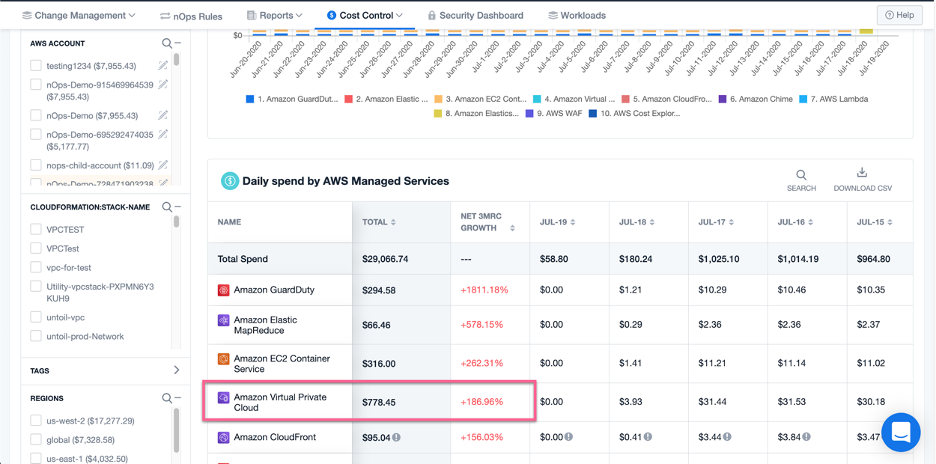Check the us-west-2 region checkbox

(x=36, y=420)
